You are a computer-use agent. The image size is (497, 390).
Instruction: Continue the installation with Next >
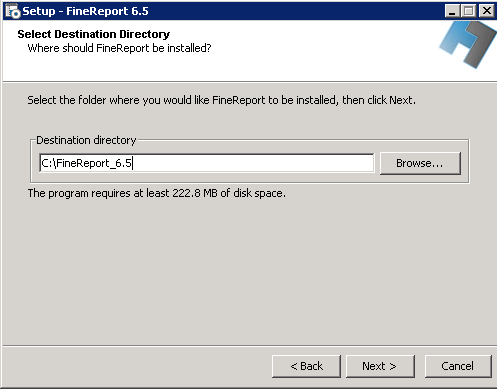pos(380,366)
